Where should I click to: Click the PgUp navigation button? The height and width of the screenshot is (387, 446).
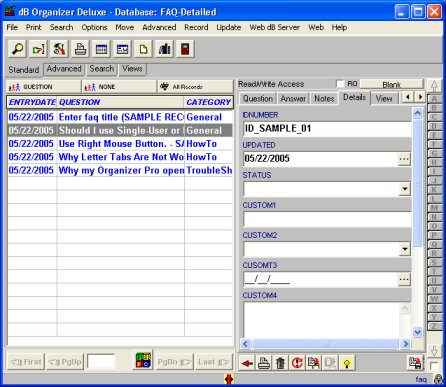pos(65,362)
